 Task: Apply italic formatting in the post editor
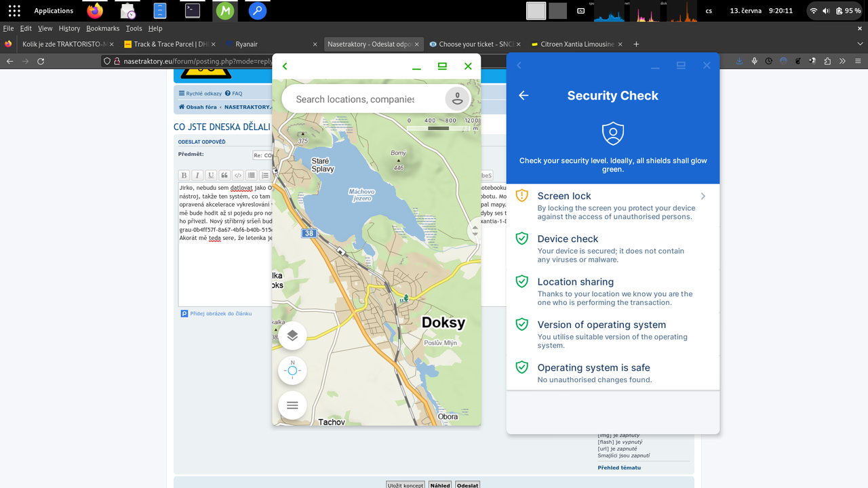[197, 175]
